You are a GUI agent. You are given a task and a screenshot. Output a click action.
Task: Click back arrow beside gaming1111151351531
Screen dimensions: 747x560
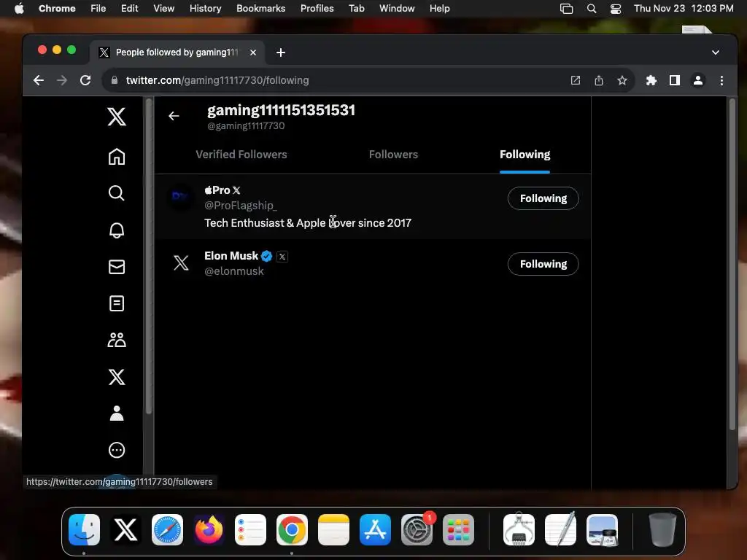[174, 116]
